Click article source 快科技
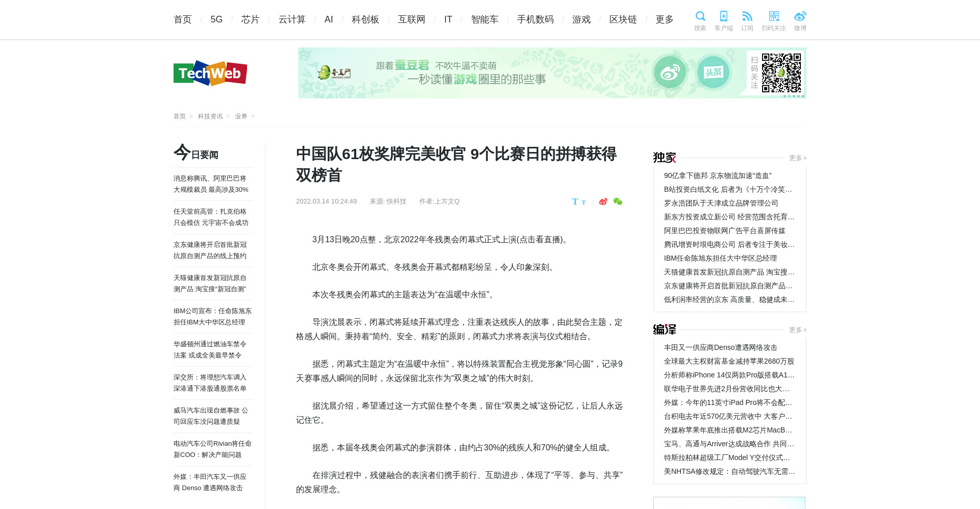980x509 pixels. pos(396,201)
